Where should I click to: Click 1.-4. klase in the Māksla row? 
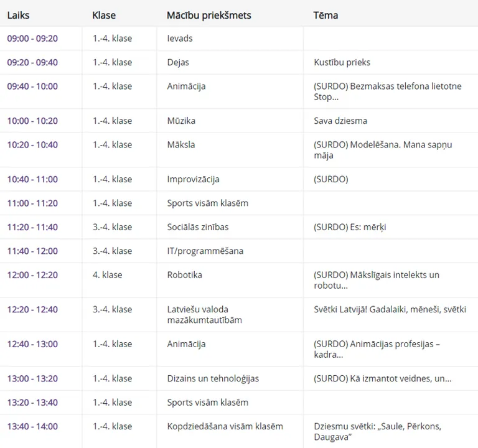(x=113, y=144)
